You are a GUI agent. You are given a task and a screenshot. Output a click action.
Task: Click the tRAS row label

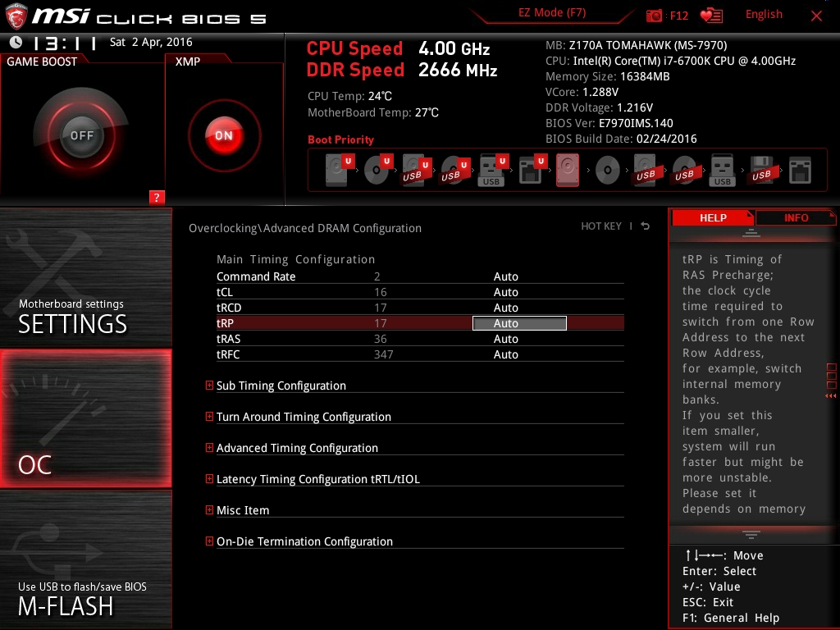click(x=228, y=339)
